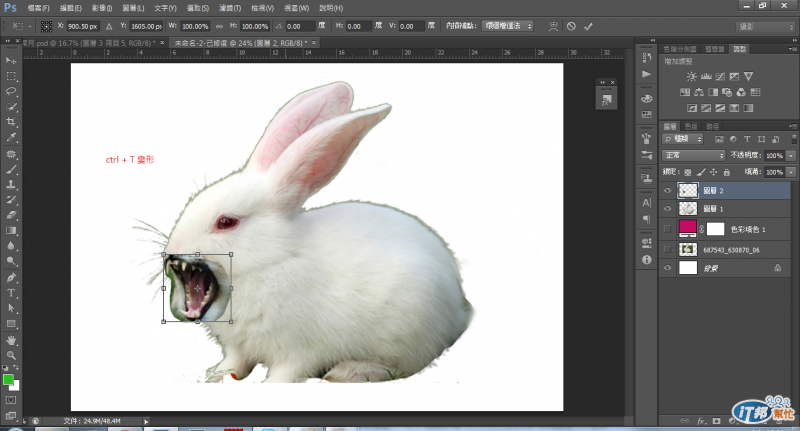Open the blend mode dropdown showing 正常
The width and height of the screenshot is (800, 431).
(695, 156)
